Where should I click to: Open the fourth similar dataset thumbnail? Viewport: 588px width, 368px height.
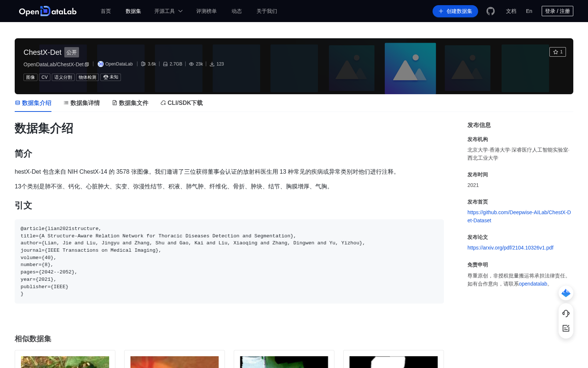click(394, 362)
